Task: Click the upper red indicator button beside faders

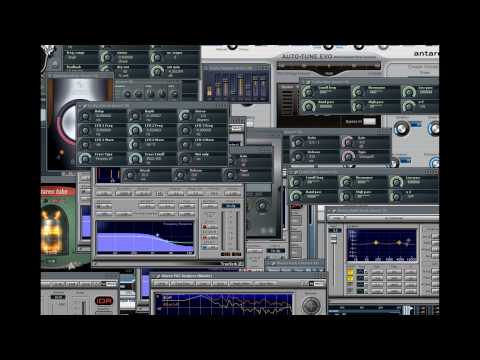Action: tap(205, 227)
